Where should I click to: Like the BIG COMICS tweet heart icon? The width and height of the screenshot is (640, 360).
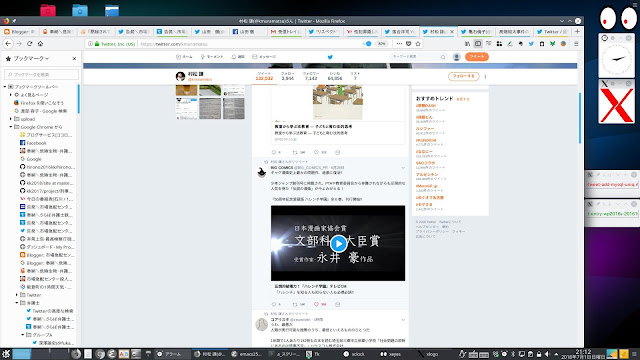click(x=316, y=304)
